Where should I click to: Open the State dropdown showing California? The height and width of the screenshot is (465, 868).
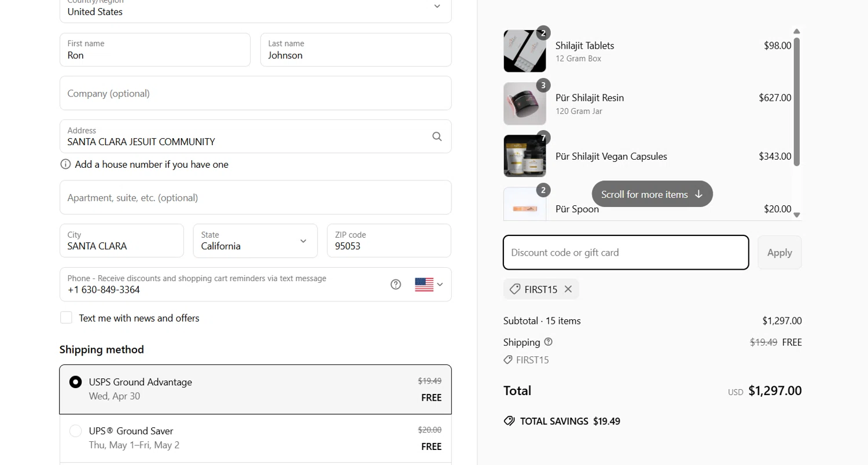255,241
